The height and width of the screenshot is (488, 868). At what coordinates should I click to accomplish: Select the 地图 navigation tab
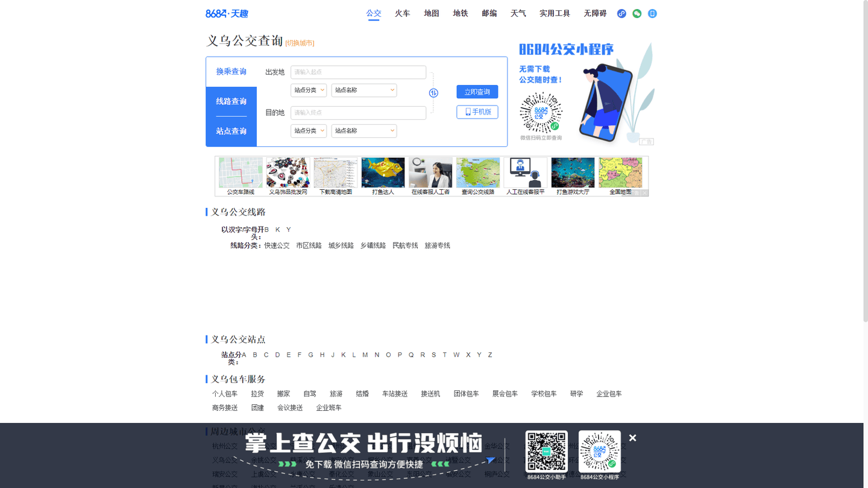(x=432, y=13)
